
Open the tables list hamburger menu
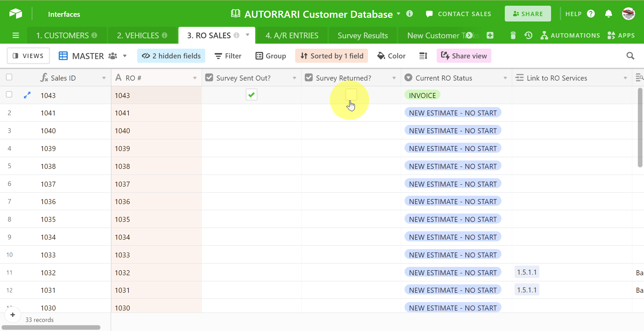pyautogui.click(x=16, y=35)
